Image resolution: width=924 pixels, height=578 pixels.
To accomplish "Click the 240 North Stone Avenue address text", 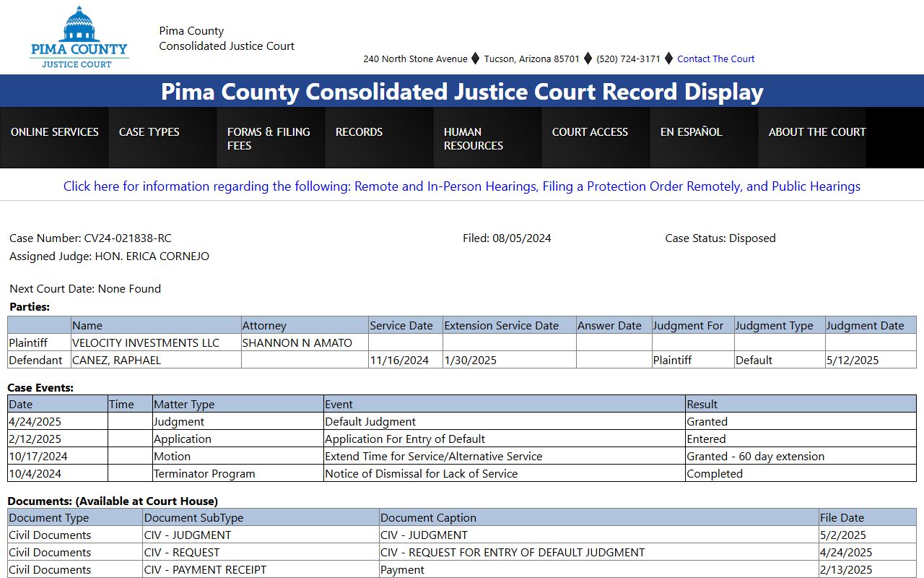I will 415,59.
